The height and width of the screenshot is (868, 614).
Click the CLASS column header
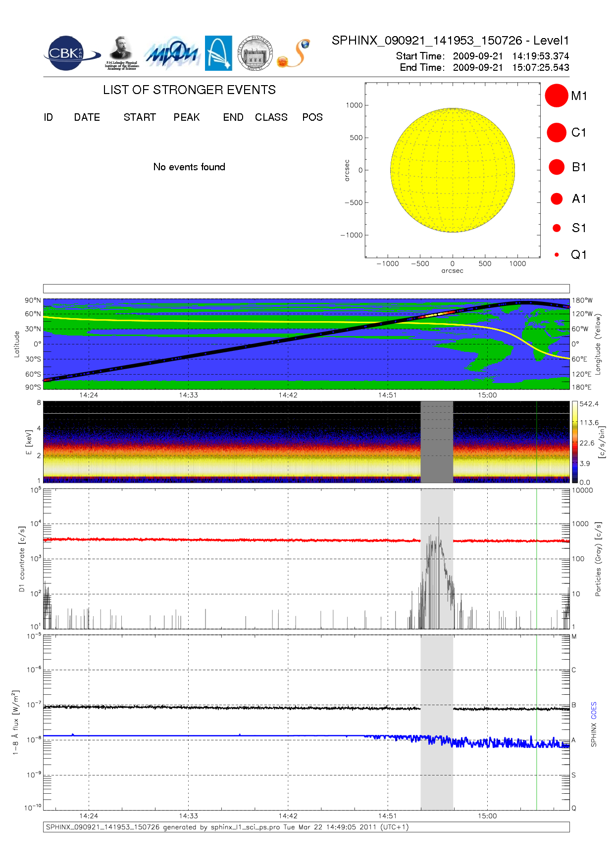[271, 117]
